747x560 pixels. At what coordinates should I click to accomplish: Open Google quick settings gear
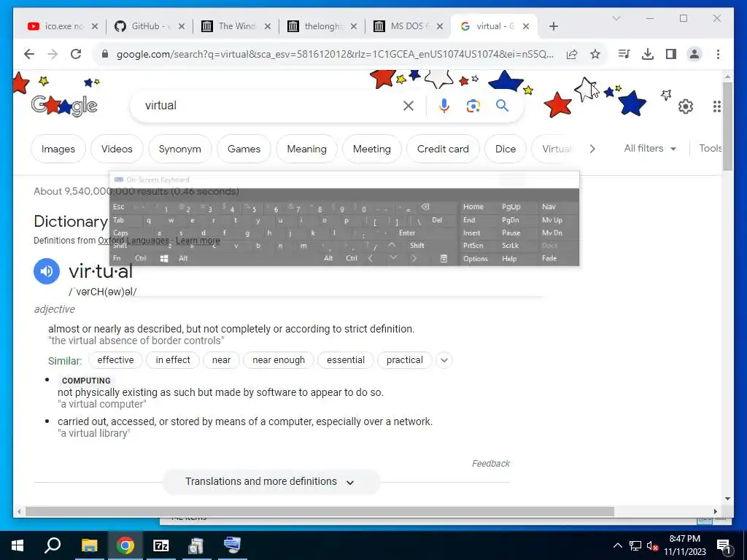click(x=686, y=106)
